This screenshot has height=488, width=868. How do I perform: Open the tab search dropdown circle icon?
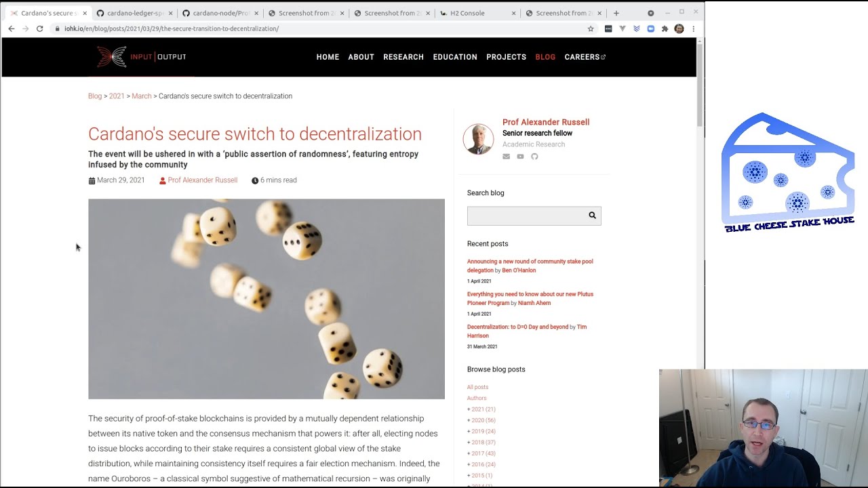[651, 13]
